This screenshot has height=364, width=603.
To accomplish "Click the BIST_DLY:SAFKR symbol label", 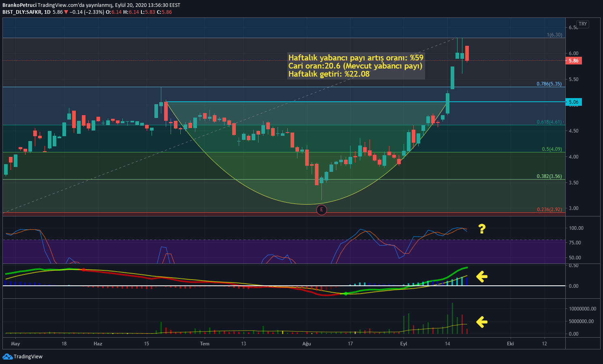I will 22,12.
